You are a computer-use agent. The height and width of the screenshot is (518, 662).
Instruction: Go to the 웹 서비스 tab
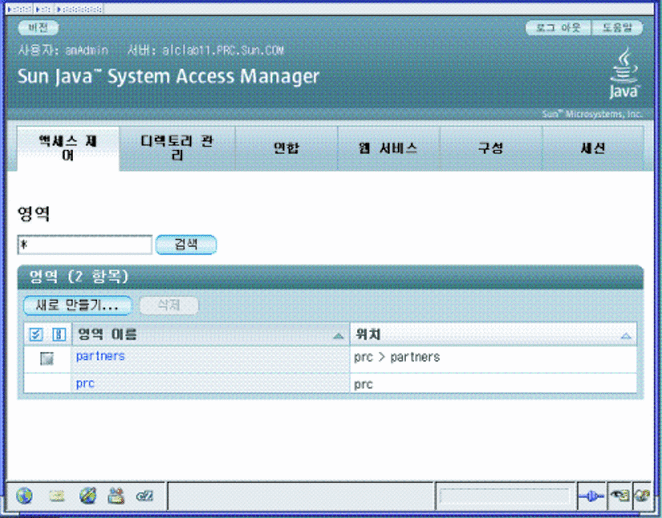(388, 148)
